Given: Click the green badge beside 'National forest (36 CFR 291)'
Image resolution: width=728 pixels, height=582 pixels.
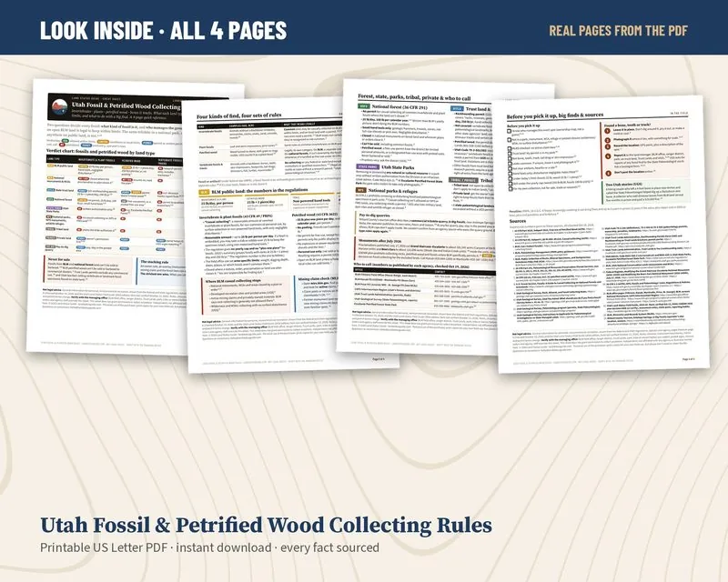Looking at the screenshot, I should (x=363, y=106).
